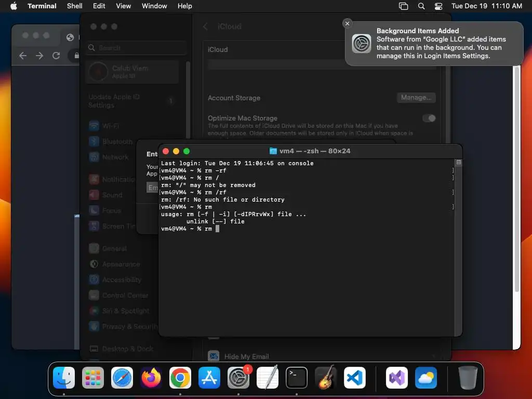Open Spotlight search in the menu bar
This screenshot has width=532, height=399.
point(421,6)
